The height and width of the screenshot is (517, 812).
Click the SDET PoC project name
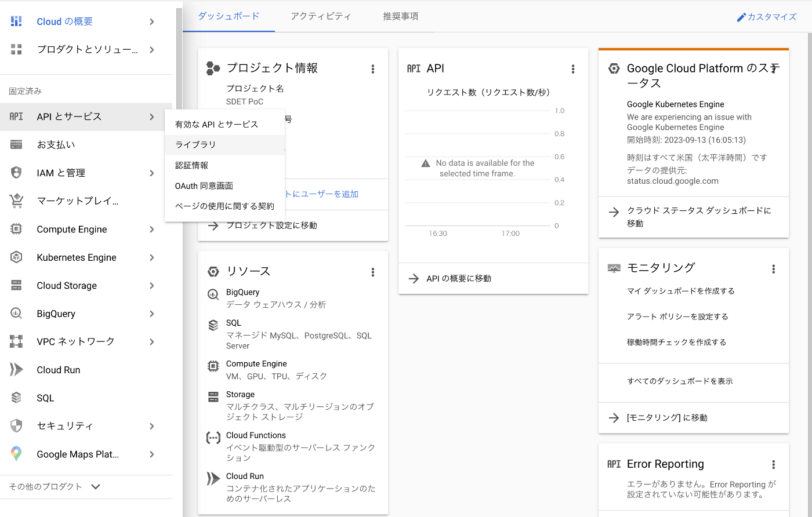245,101
